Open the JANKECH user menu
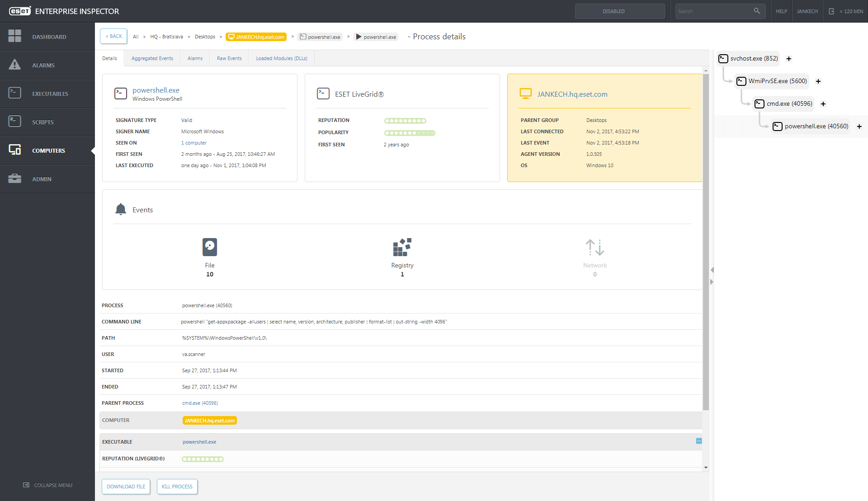868x501 pixels. tap(807, 11)
